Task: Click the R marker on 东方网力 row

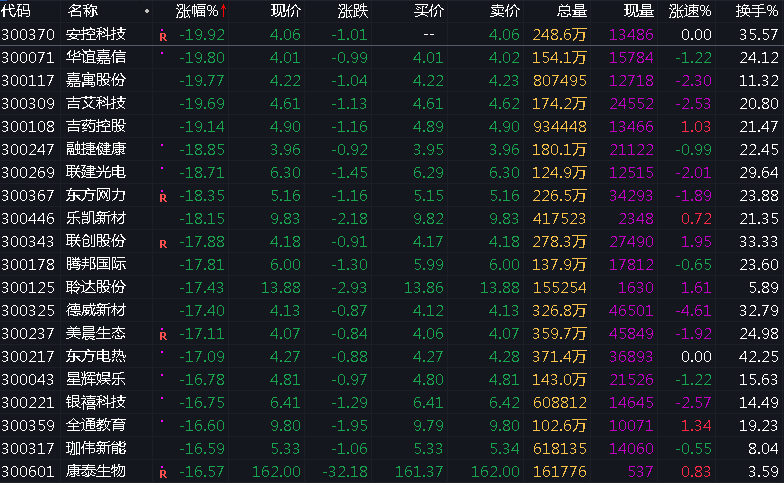Action: pos(163,197)
